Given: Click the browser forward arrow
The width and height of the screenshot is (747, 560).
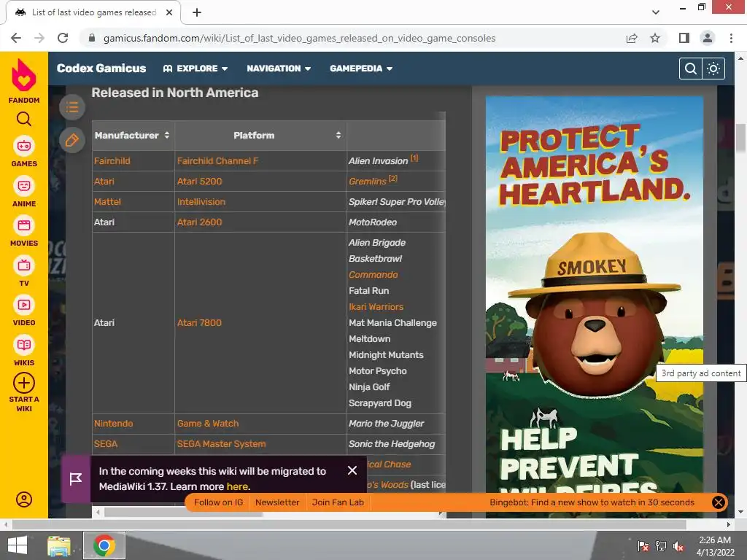Looking at the screenshot, I should click(39, 38).
